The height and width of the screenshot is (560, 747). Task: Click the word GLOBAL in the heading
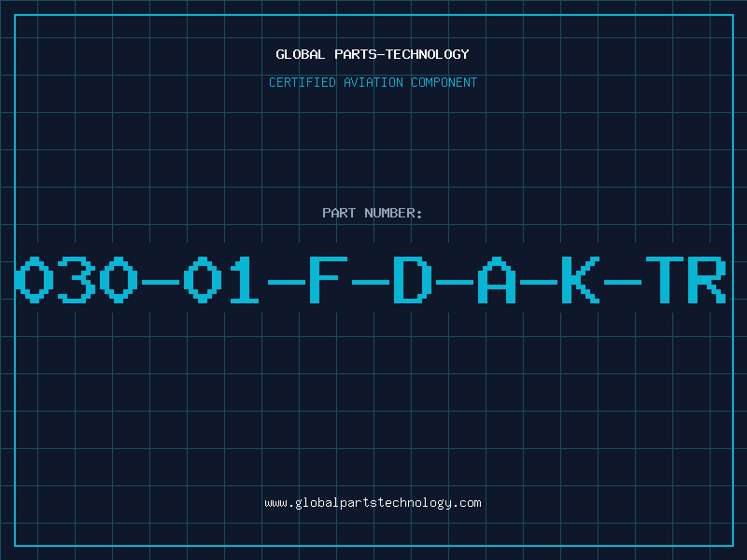(x=301, y=54)
